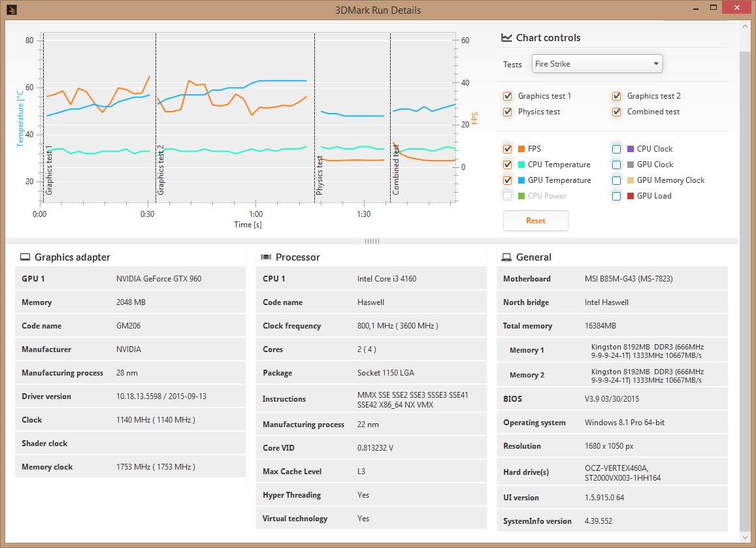Enable the GPU Load series checkbox

coord(616,196)
